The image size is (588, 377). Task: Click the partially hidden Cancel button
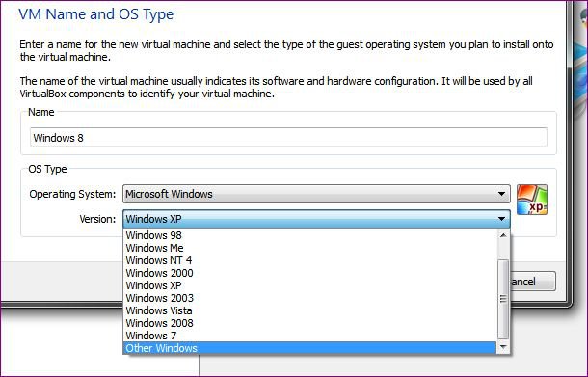[x=532, y=282]
